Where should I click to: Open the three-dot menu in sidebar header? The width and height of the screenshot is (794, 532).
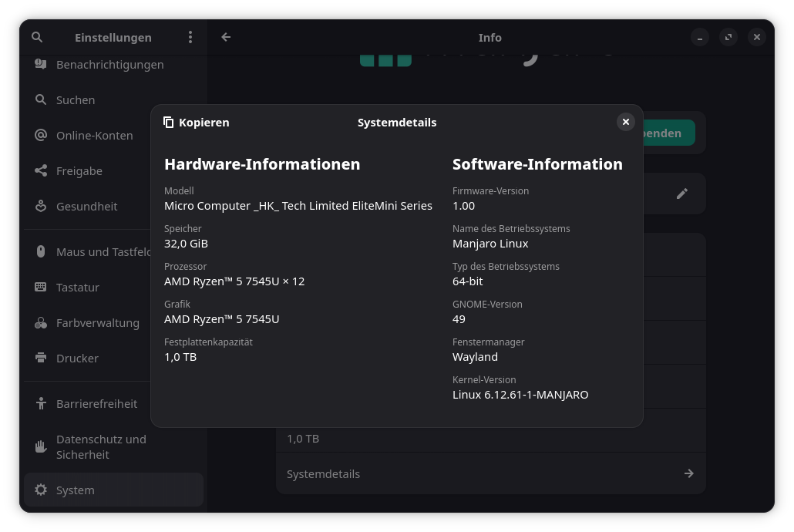click(190, 37)
